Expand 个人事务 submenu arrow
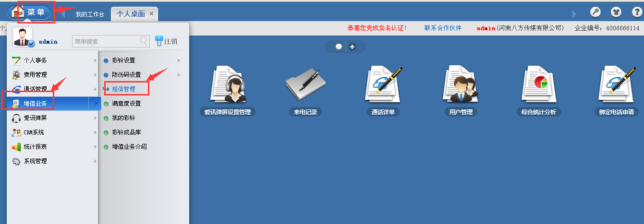The image size is (644, 224). click(95, 60)
